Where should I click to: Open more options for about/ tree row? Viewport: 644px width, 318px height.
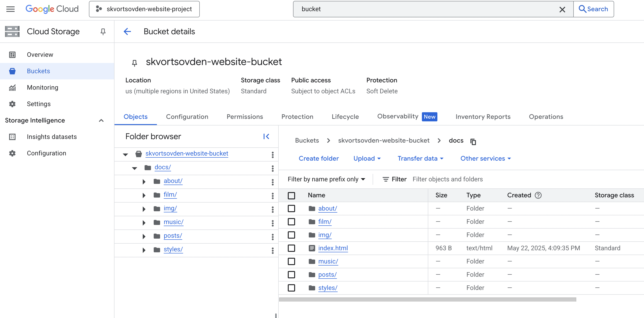coord(273,182)
